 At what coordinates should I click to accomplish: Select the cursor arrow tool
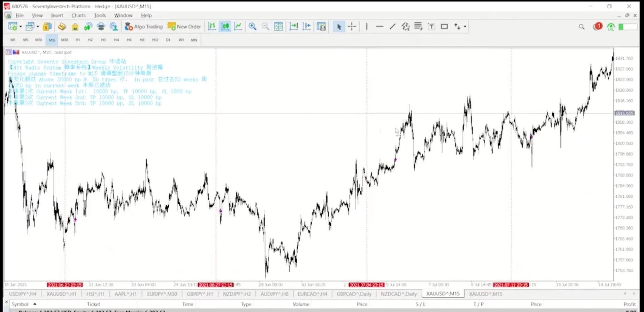[x=339, y=26]
